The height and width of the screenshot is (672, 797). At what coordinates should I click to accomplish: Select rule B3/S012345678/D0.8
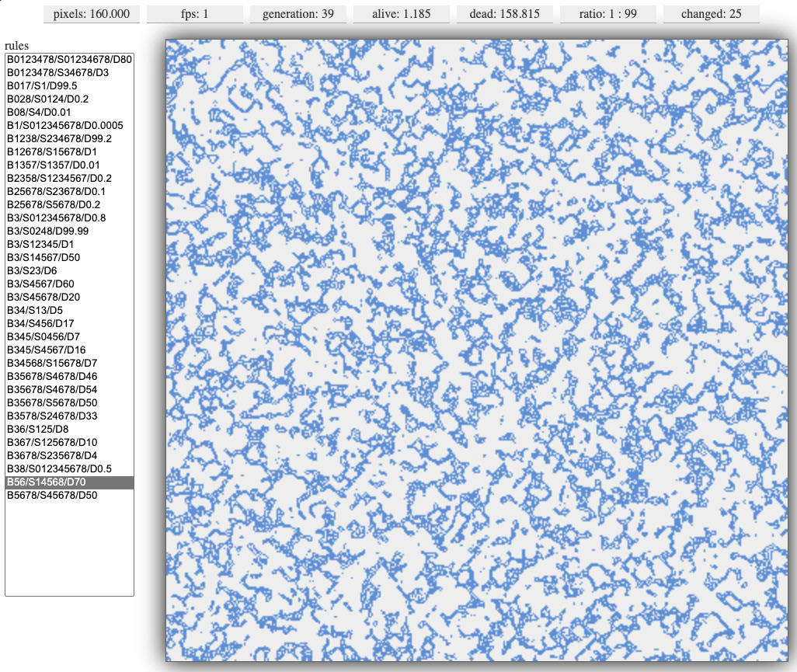70,218
